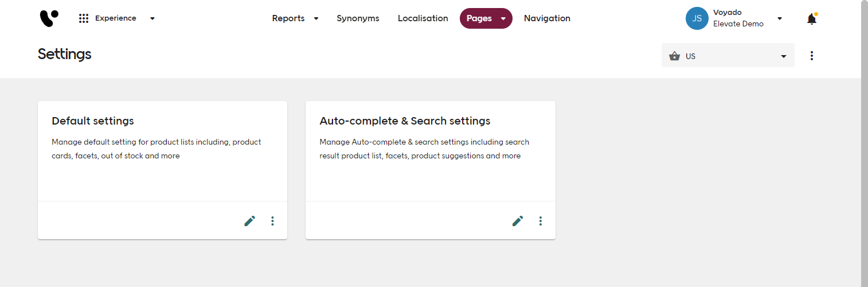Open the US market dropdown
Image resolution: width=868 pixels, height=287 pixels.
point(783,56)
